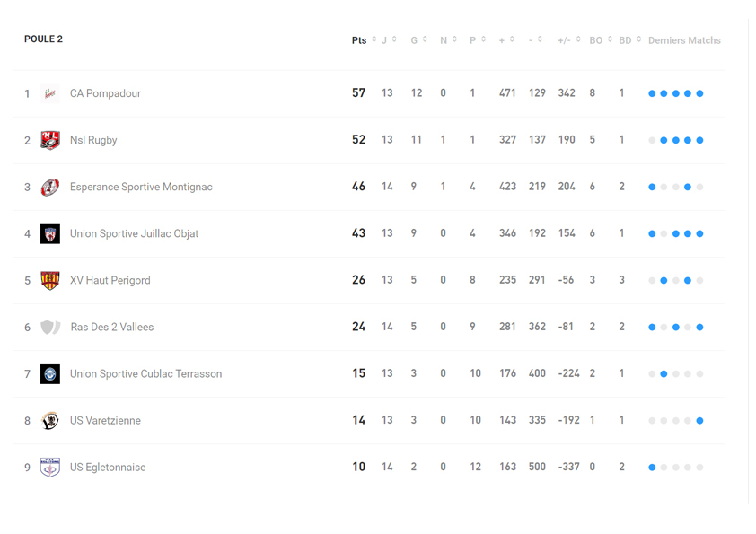
Task: Click the Esperance Sportive Montignac logo
Action: pyautogui.click(x=50, y=187)
